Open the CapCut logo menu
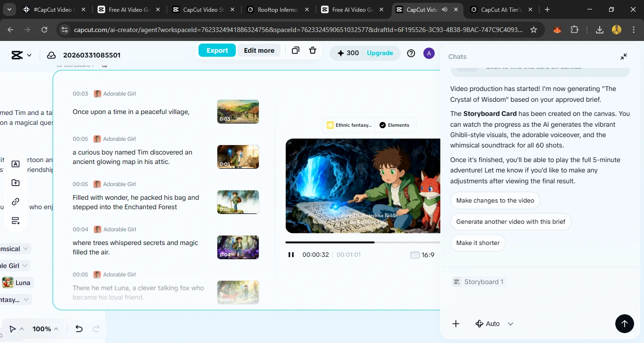 [21, 55]
